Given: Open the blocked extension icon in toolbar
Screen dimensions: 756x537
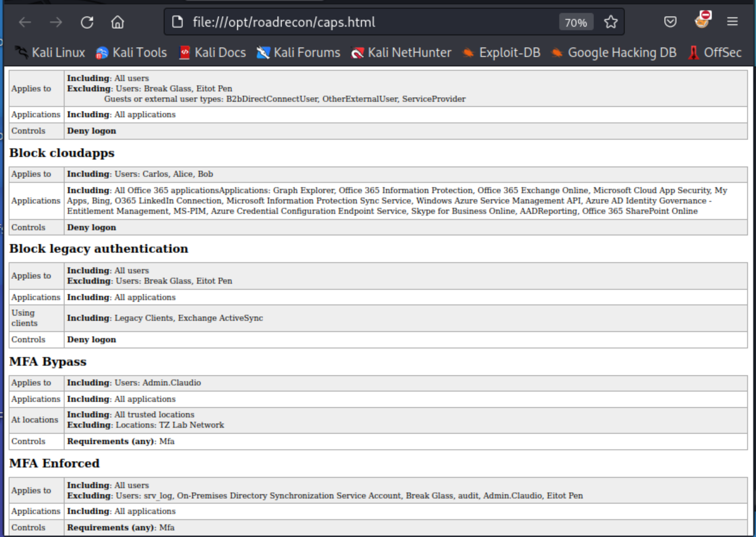Looking at the screenshot, I should pyautogui.click(x=702, y=21).
